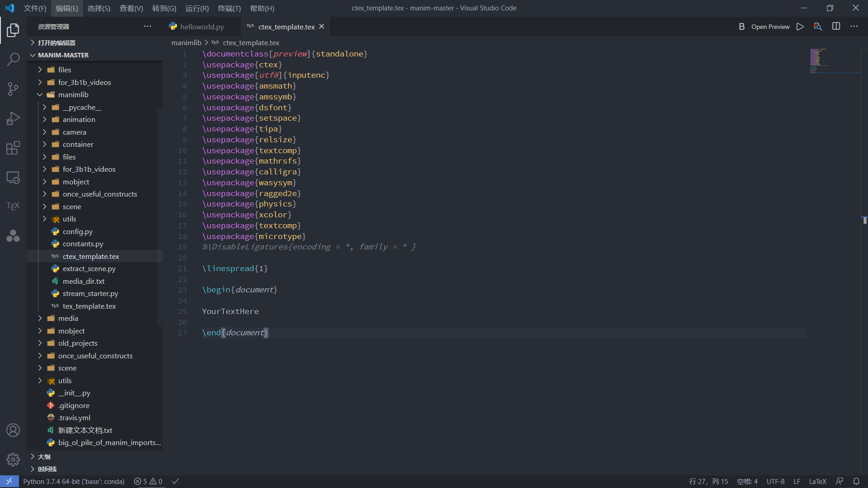
Task: Expand the __pycache__ folder
Action: tap(95, 108)
